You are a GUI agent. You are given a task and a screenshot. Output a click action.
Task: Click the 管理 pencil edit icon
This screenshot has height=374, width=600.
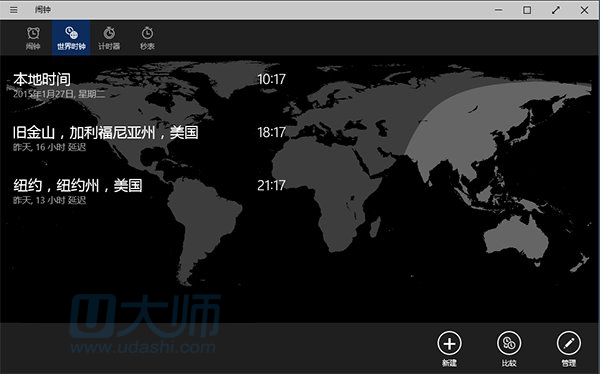[569, 343]
